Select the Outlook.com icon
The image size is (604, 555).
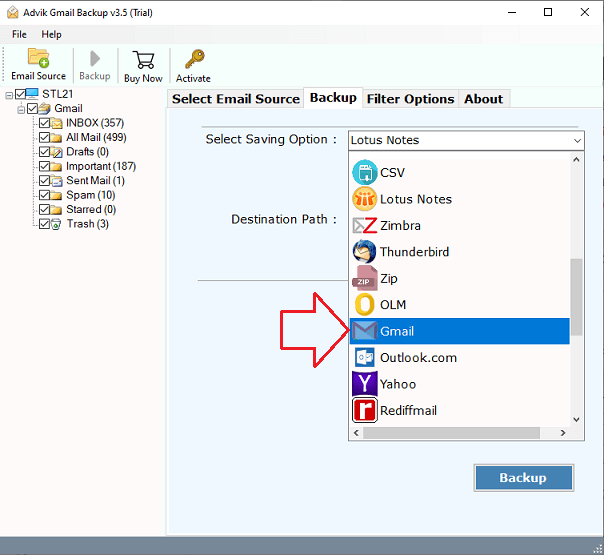pyautogui.click(x=364, y=358)
